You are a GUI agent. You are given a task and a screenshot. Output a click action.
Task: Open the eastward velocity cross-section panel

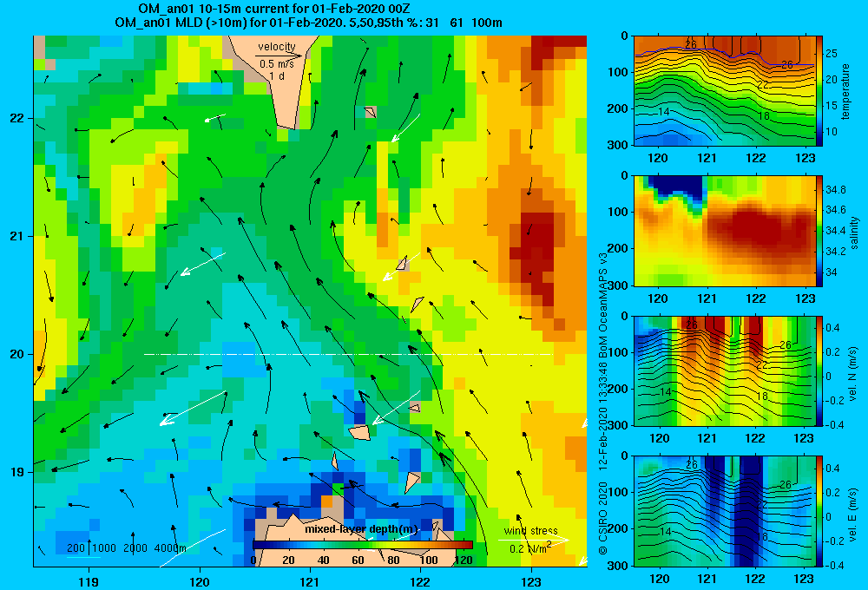[x=725, y=511]
